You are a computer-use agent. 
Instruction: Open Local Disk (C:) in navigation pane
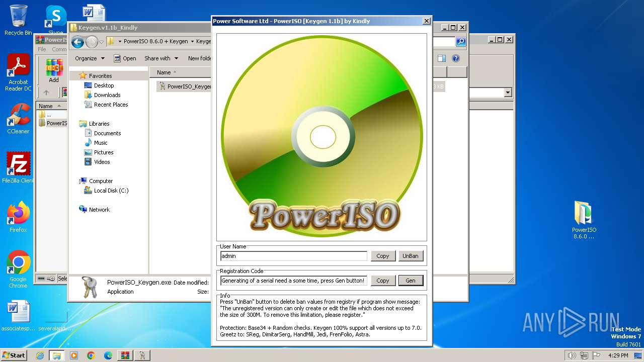click(x=111, y=191)
